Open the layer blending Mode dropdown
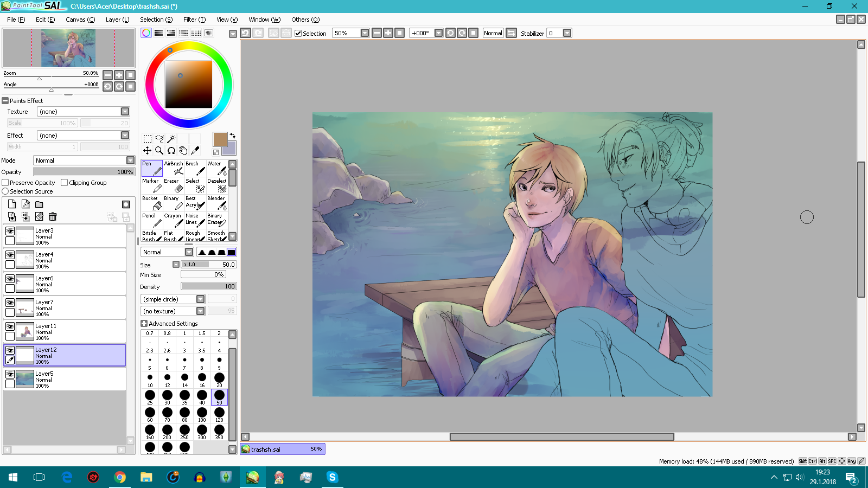The image size is (868, 488). click(x=130, y=160)
